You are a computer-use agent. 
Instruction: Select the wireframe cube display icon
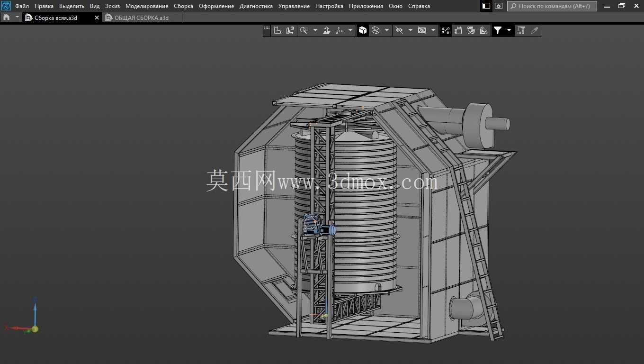pos(376,30)
